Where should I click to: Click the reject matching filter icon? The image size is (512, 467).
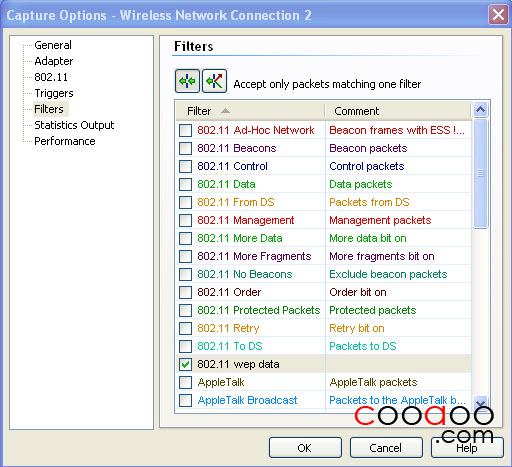(x=215, y=81)
